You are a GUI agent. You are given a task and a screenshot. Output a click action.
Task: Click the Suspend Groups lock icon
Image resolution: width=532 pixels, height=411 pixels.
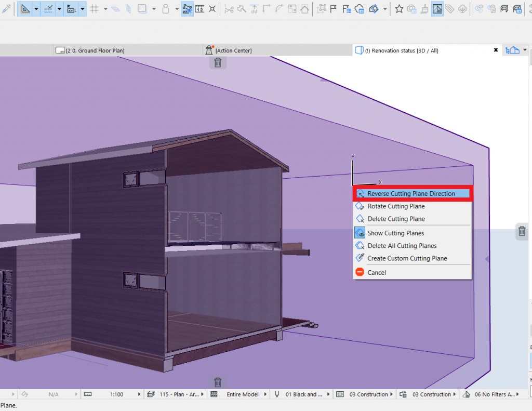pyautogui.click(x=165, y=9)
